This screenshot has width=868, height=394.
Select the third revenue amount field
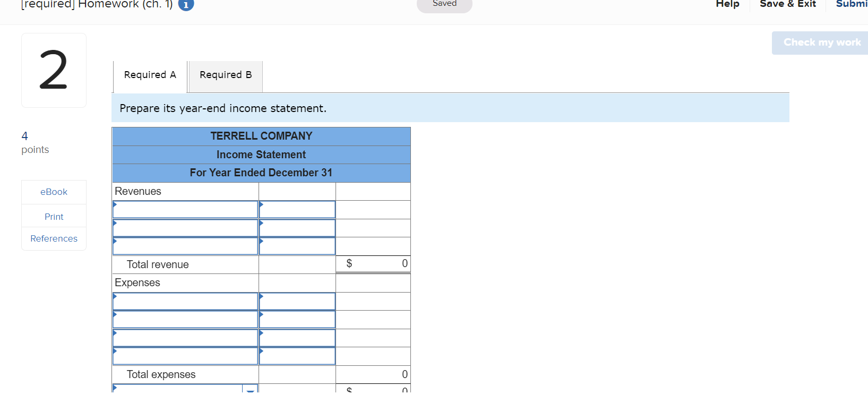pyautogui.click(x=297, y=246)
